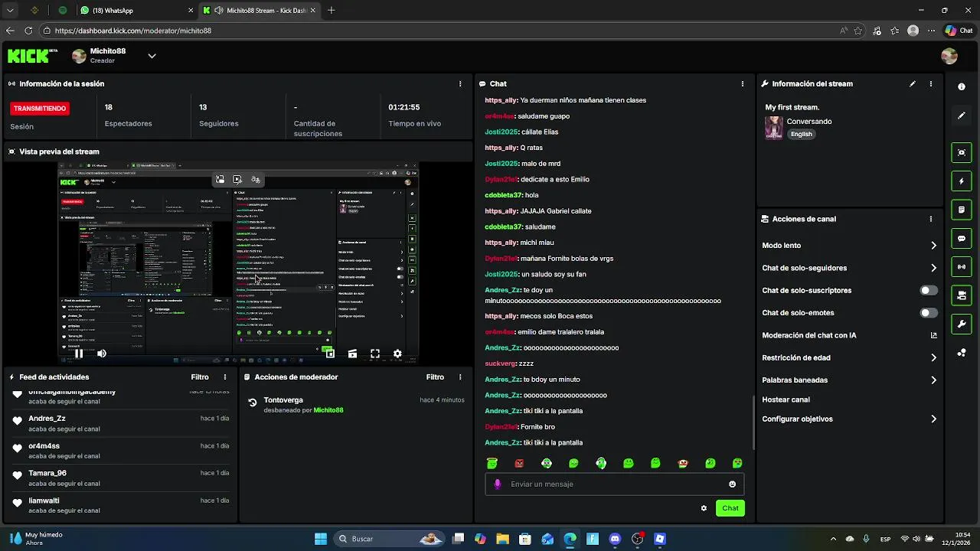Click Tontoverga in moderator actions
This screenshot has height=551, width=980.
[283, 400]
